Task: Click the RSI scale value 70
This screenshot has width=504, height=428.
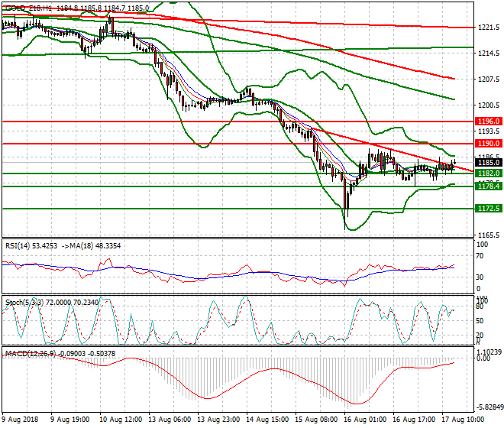Action: click(480, 256)
